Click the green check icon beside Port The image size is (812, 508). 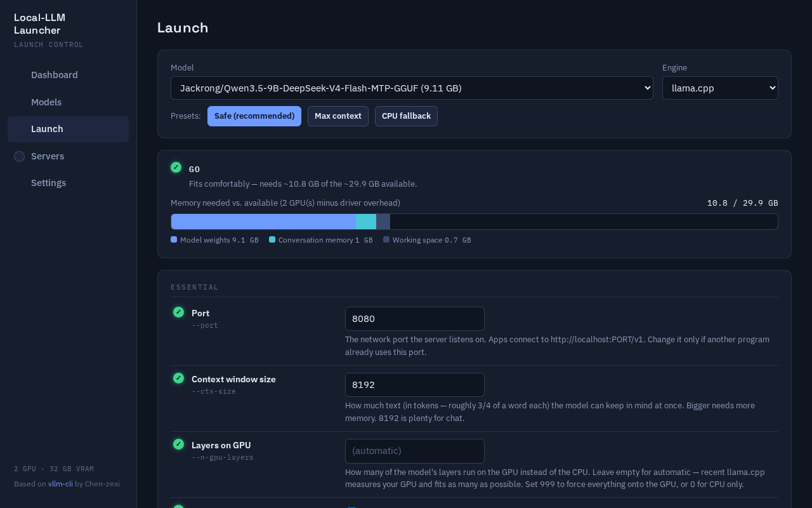(x=178, y=312)
